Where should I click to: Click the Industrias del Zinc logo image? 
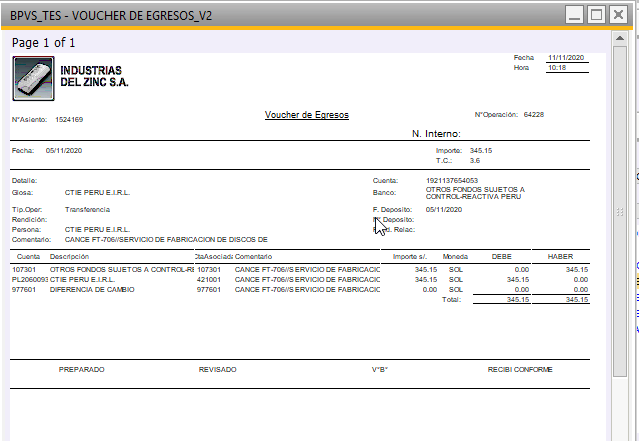[33, 79]
